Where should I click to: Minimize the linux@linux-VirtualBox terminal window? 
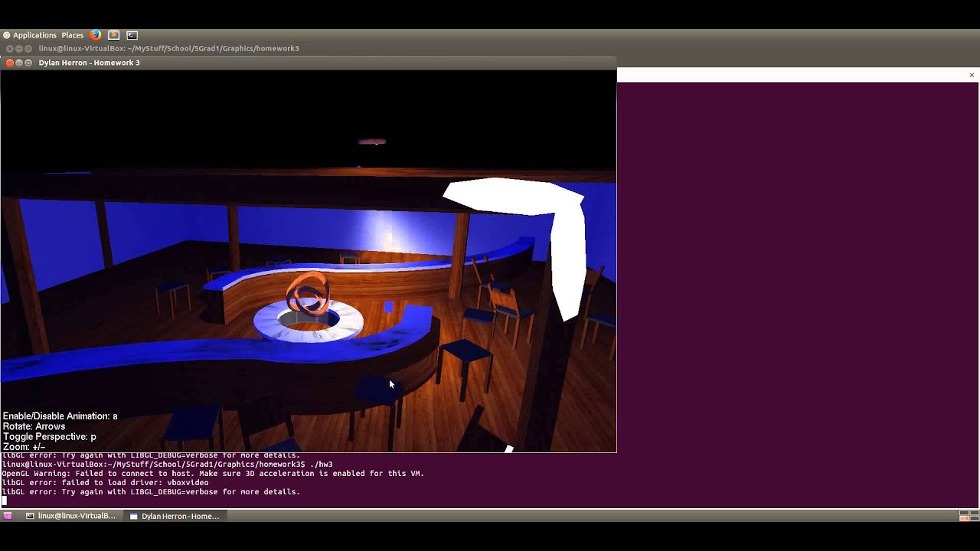tap(19, 48)
